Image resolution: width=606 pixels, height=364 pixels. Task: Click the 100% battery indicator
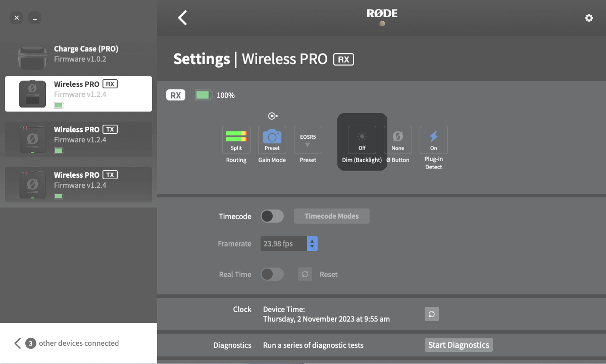coord(215,95)
